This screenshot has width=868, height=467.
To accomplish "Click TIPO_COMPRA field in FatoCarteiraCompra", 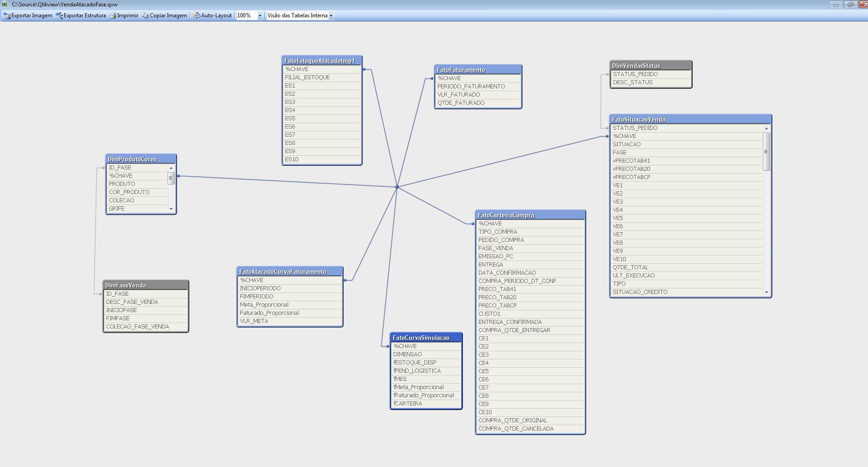I will (530, 232).
